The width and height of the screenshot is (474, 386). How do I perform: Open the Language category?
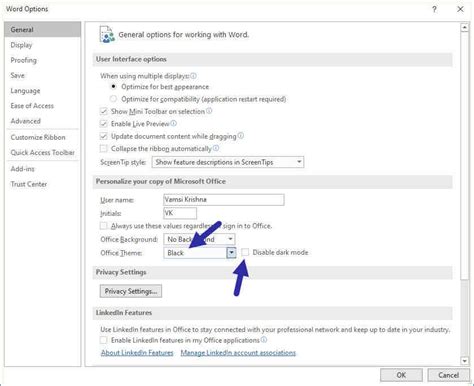pyautogui.click(x=43, y=91)
